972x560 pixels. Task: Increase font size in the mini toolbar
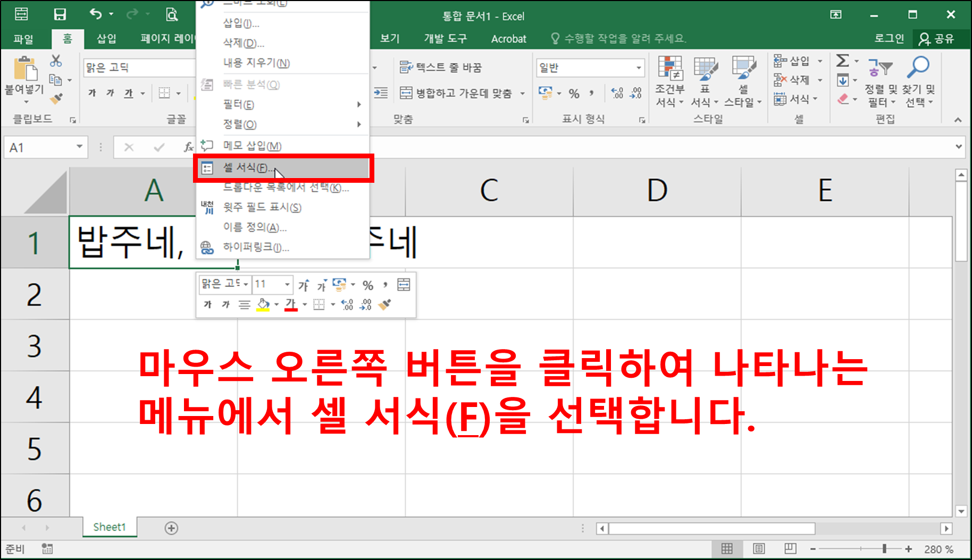coord(304,285)
